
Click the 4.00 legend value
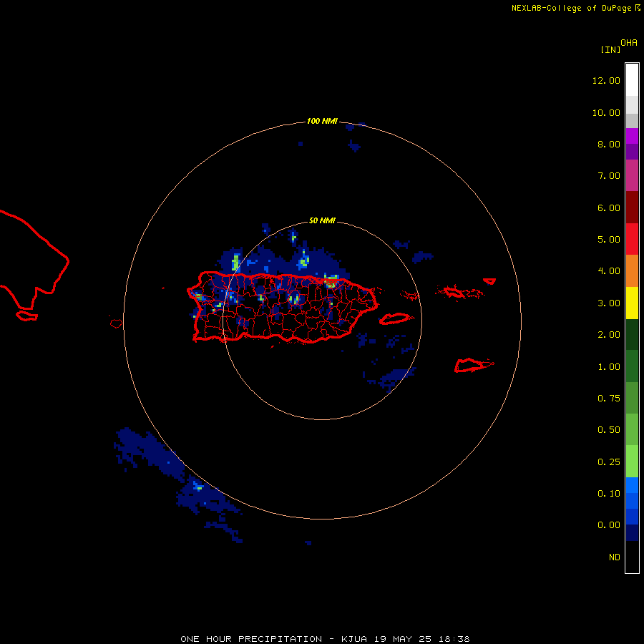point(609,271)
